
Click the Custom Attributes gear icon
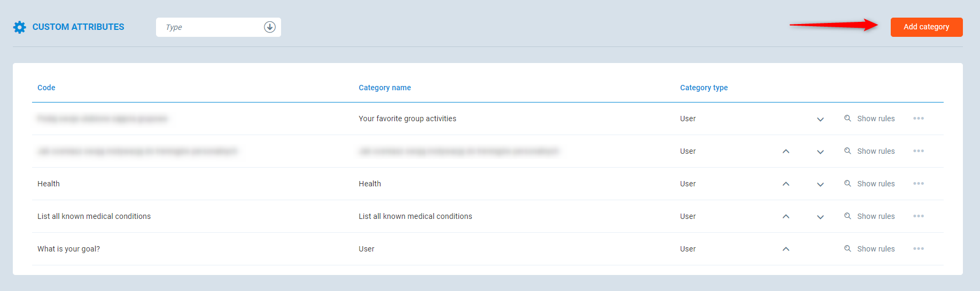click(20, 27)
